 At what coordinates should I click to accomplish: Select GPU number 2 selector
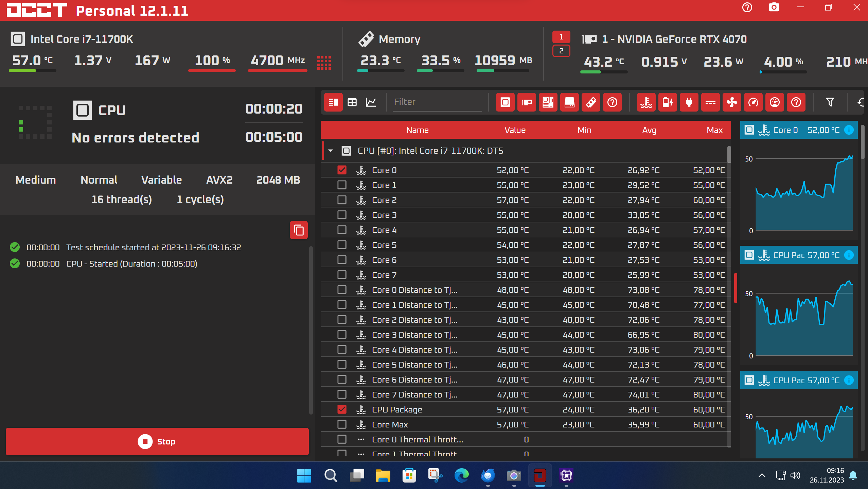point(561,51)
